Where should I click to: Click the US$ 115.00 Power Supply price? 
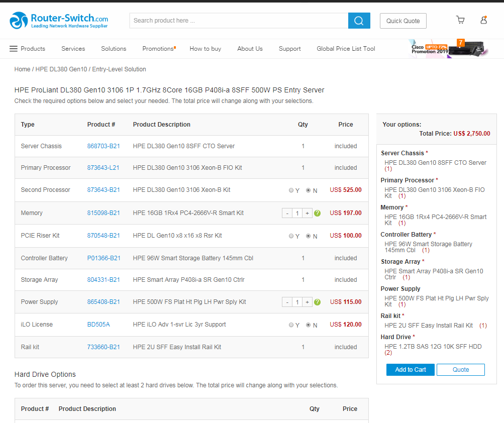point(346,302)
